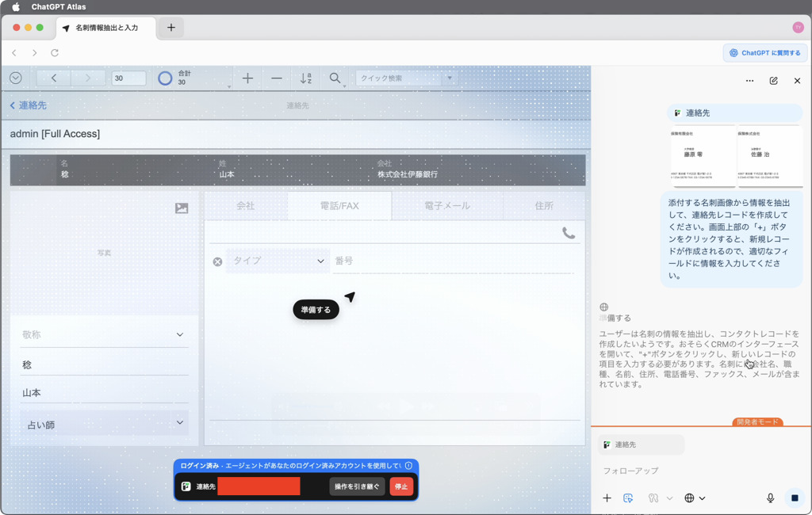
Task: Click the A-Z sort records icon
Action: (x=306, y=78)
